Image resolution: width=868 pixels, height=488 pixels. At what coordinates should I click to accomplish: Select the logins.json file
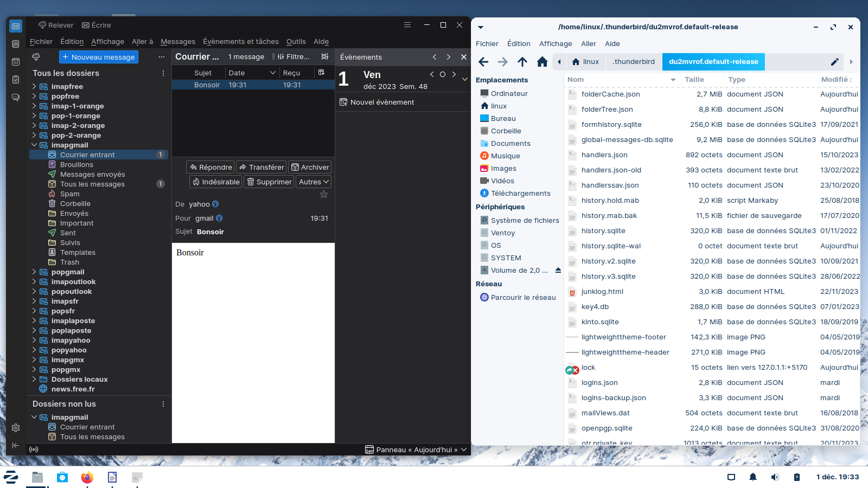pyautogui.click(x=599, y=383)
